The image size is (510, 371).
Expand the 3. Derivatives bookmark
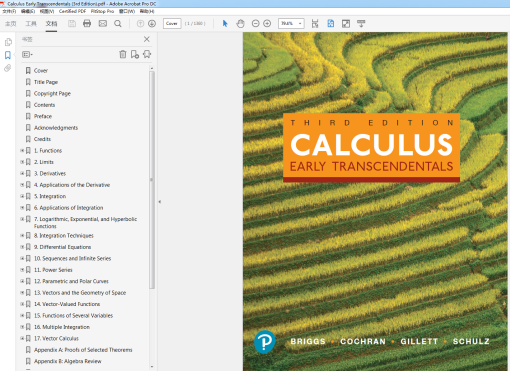22,173
